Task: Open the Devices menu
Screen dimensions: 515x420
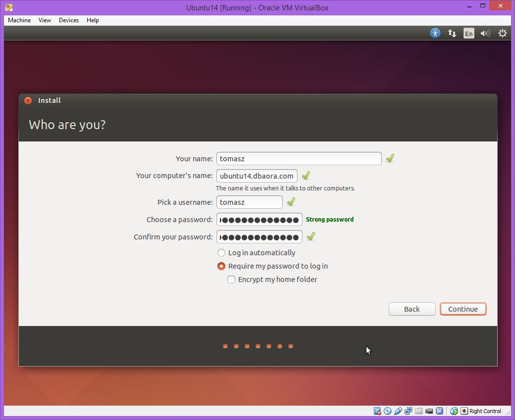Action: (x=69, y=20)
